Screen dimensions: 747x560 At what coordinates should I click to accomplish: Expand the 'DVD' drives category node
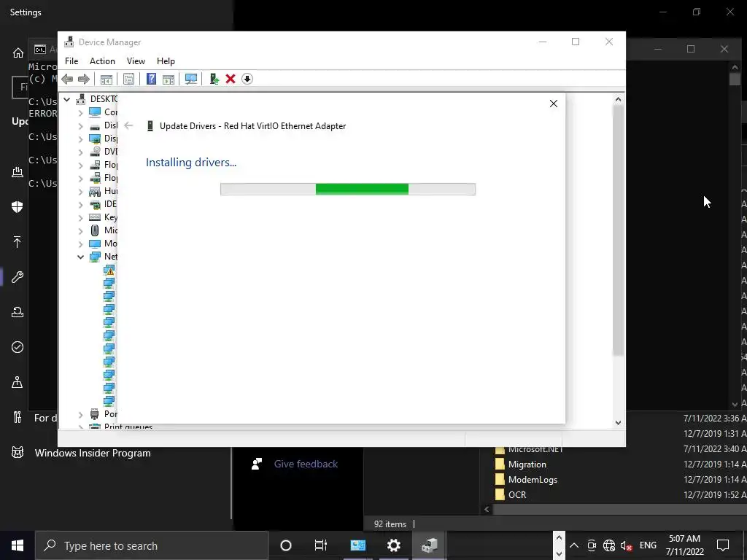tap(80, 152)
